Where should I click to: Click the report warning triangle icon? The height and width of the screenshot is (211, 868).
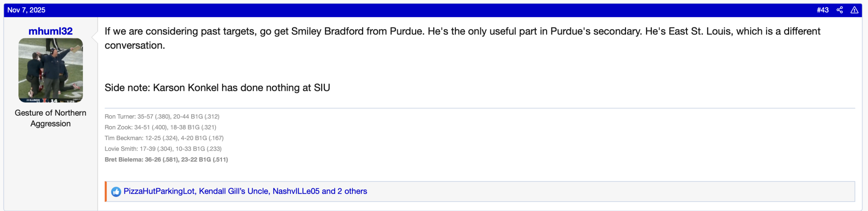(x=854, y=10)
